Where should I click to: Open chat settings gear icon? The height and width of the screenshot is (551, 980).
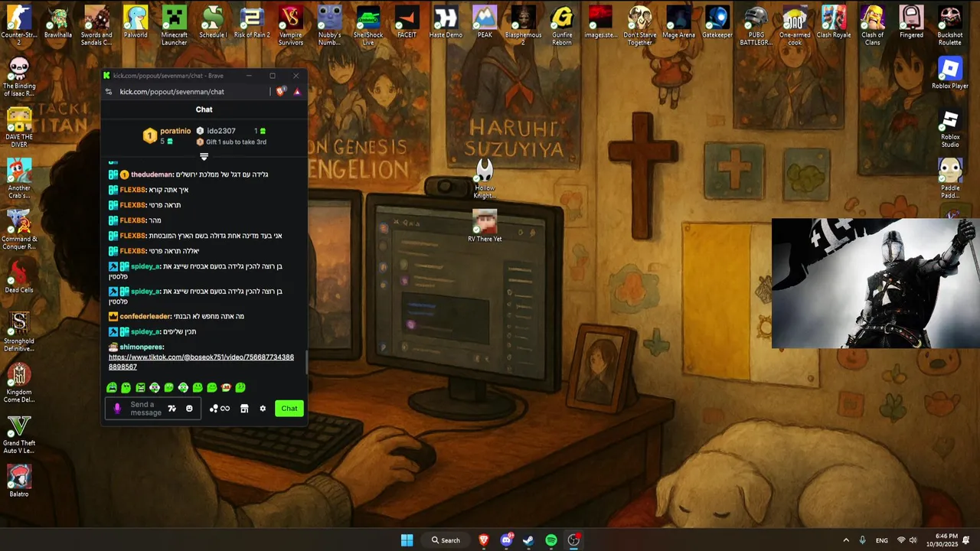coord(263,409)
